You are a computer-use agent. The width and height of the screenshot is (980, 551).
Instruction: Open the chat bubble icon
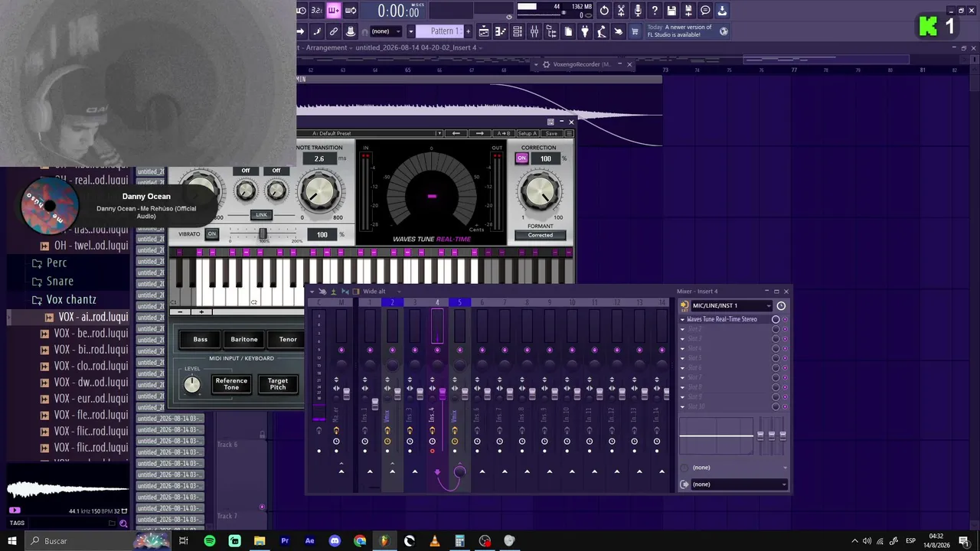click(x=705, y=10)
